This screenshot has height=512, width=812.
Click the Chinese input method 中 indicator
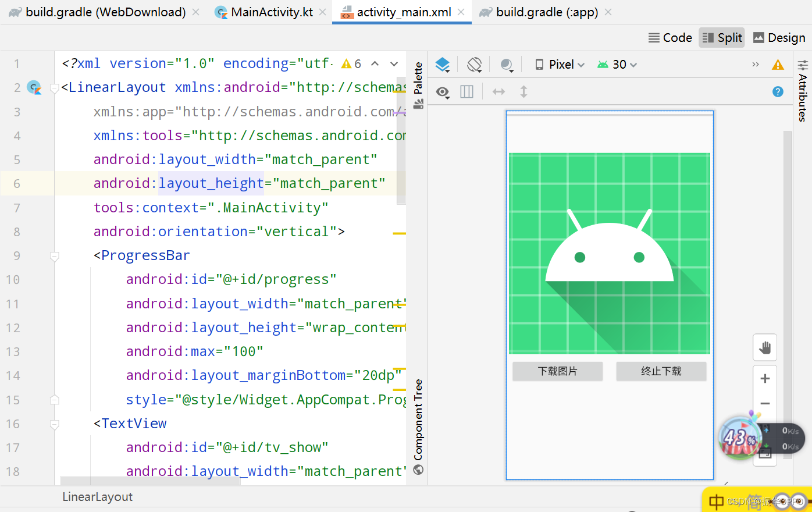[717, 502]
